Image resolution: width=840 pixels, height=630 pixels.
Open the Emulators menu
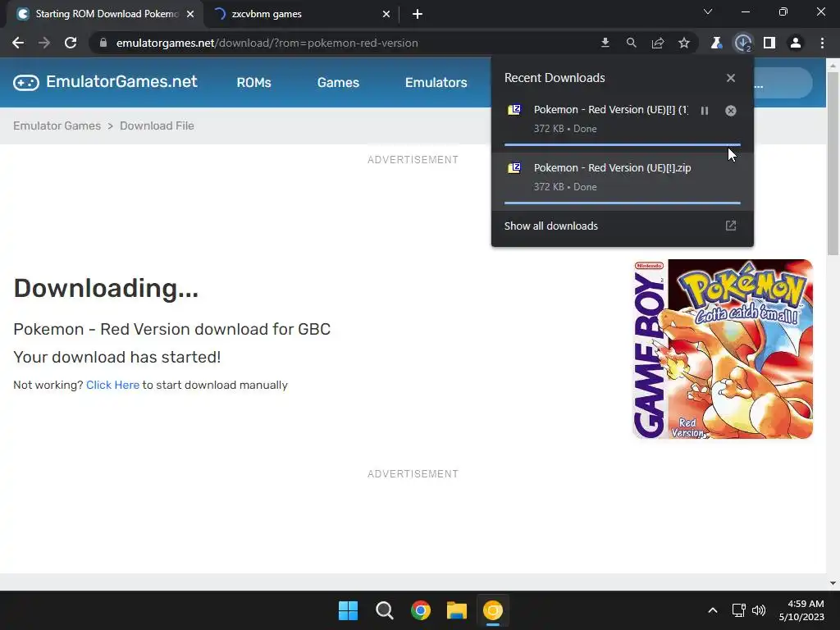pos(436,83)
